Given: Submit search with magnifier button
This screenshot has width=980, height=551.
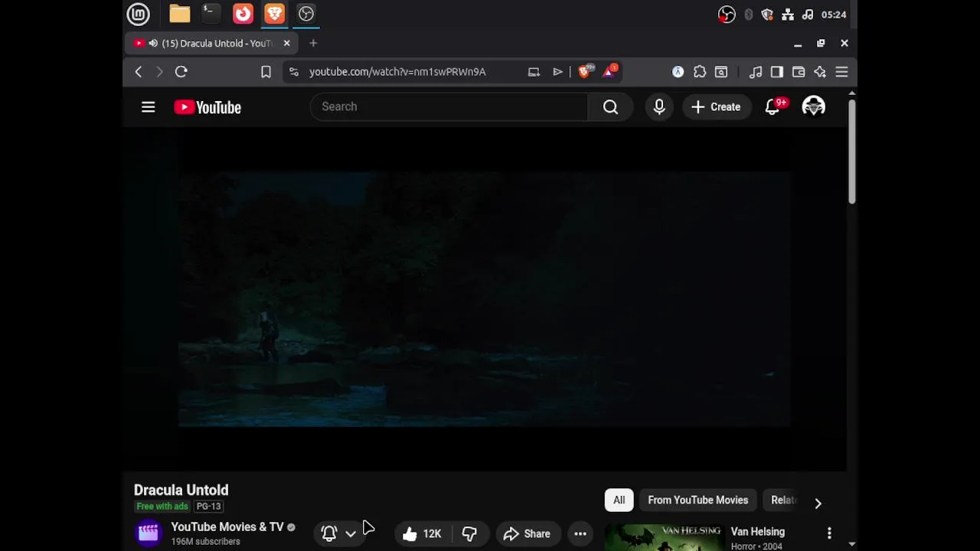Looking at the screenshot, I should tap(610, 107).
